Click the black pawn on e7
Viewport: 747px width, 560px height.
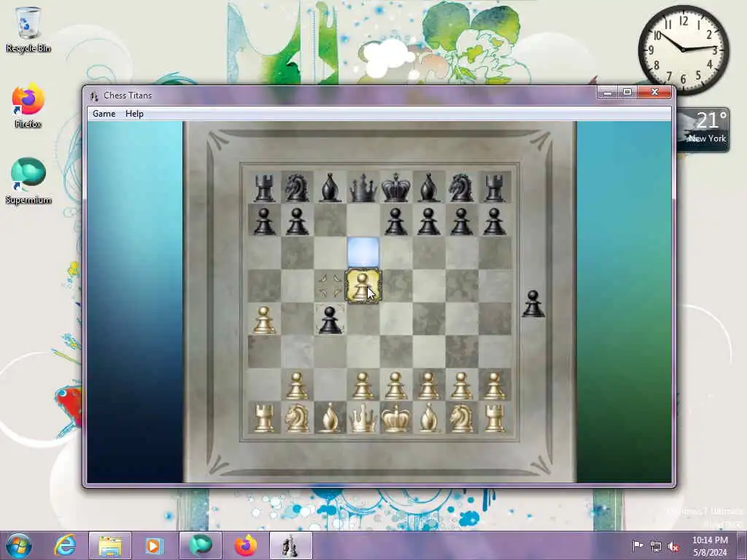(x=396, y=221)
